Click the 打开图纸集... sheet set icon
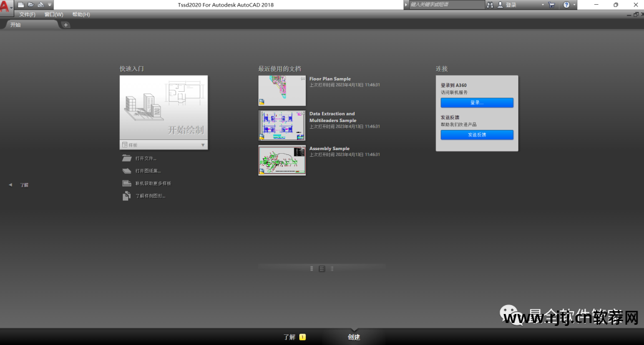This screenshot has height=345, width=644. tap(126, 170)
